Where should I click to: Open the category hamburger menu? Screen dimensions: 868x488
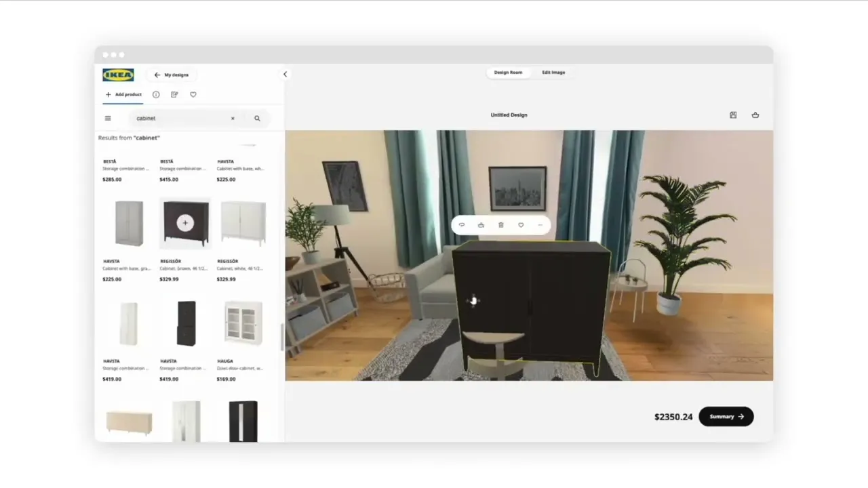click(x=107, y=118)
